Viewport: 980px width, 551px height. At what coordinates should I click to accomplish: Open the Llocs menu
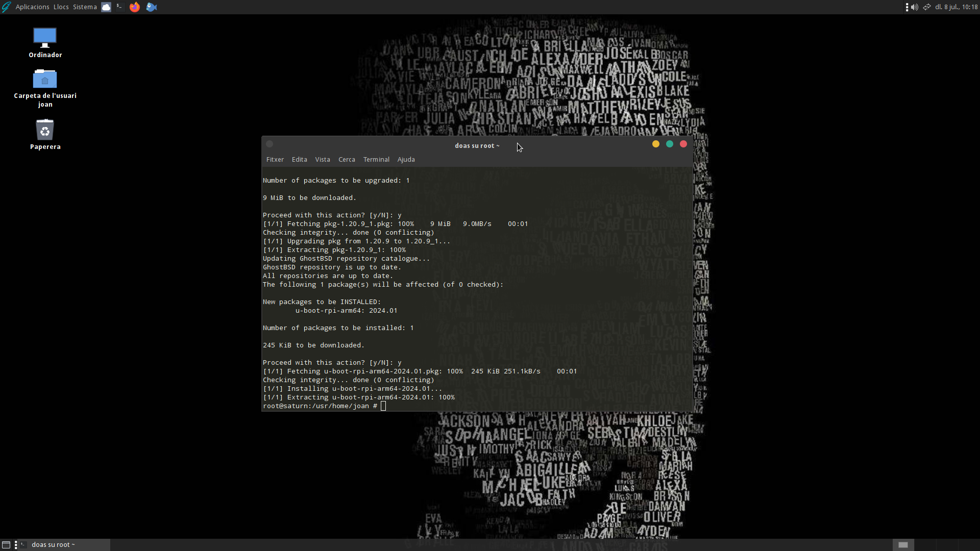pos(61,7)
